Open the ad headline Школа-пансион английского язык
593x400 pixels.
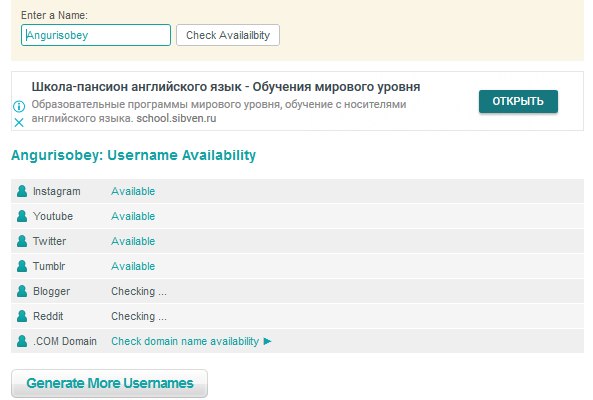point(226,87)
